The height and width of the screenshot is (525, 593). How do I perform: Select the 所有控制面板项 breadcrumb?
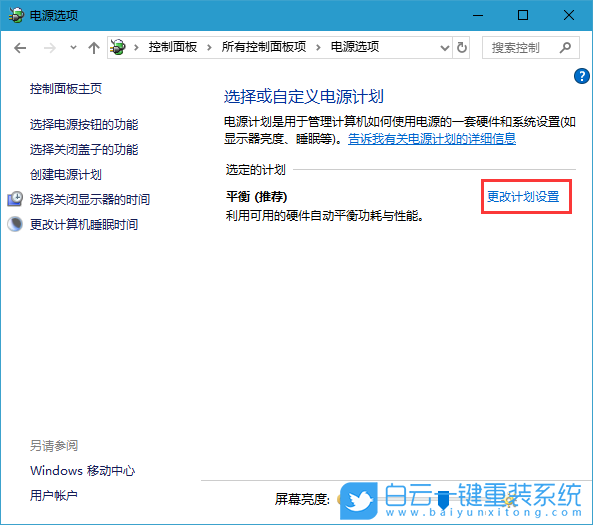264,47
